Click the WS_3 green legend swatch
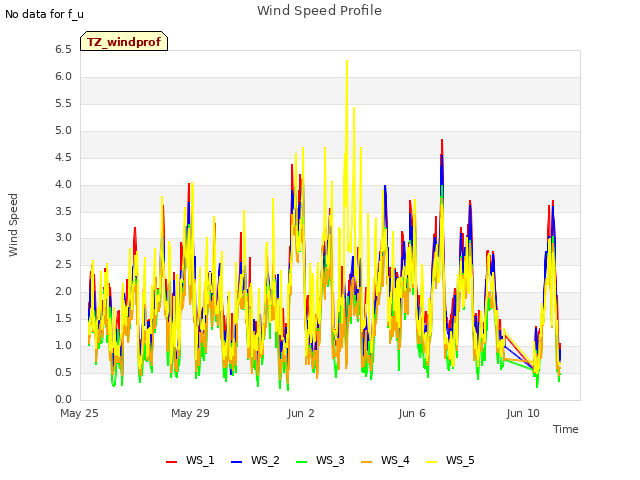 [x=301, y=461]
